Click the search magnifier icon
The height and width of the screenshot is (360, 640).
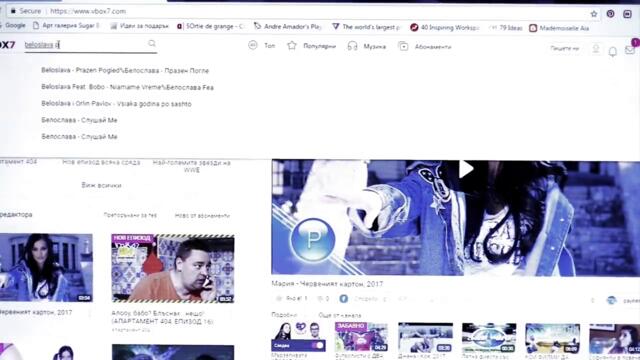(152, 43)
